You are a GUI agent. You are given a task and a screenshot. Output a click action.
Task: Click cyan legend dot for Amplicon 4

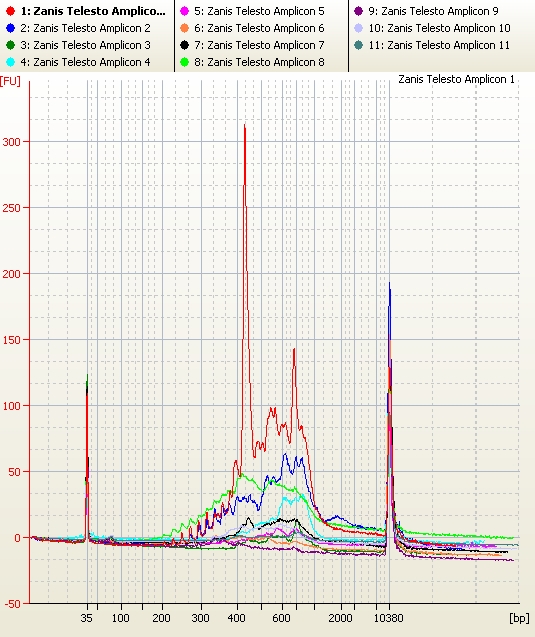[11, 62]
